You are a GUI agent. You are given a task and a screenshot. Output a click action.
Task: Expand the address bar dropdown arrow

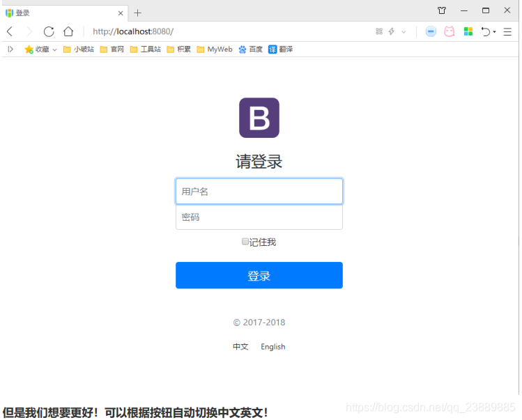[404, 32]
